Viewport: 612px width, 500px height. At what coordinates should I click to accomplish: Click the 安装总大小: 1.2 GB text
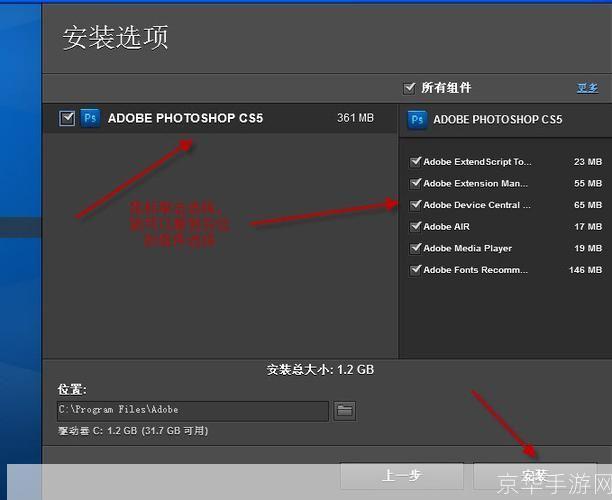(x=320, y=370)
